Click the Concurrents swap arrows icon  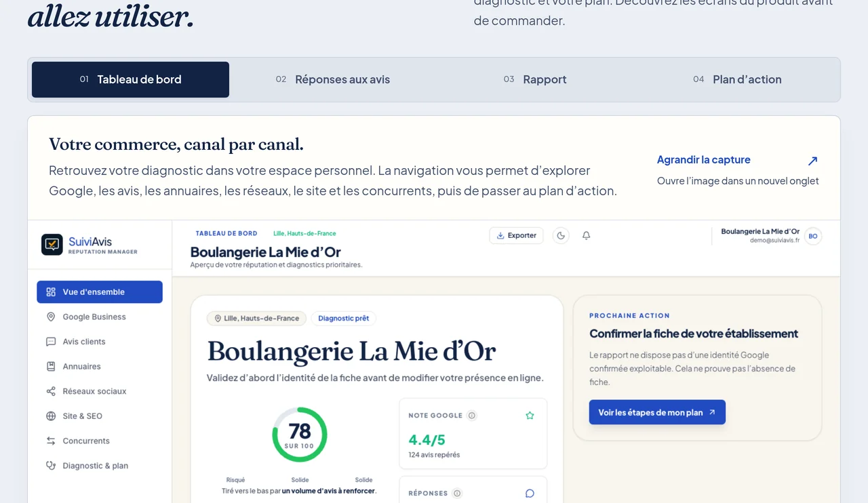(51, 441)
